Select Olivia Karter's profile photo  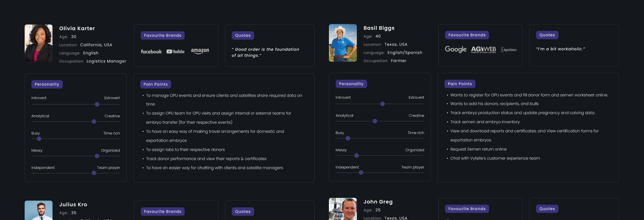coord(38,43)
